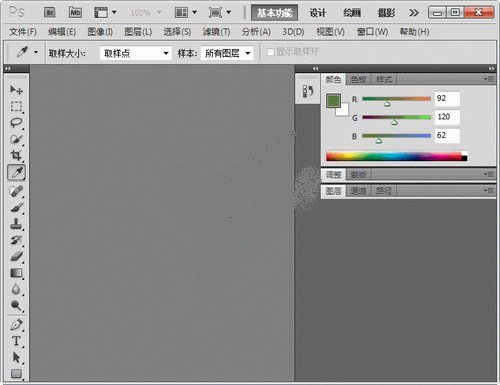
Task: Switch to the 通道 tab
Action: tap(358, 191)
